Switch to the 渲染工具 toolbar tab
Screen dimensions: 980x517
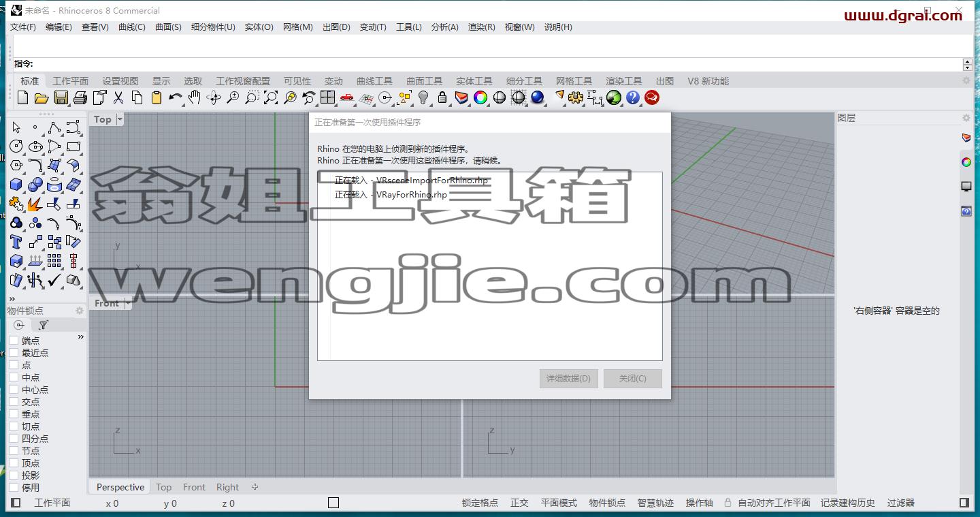pos(624,81)
